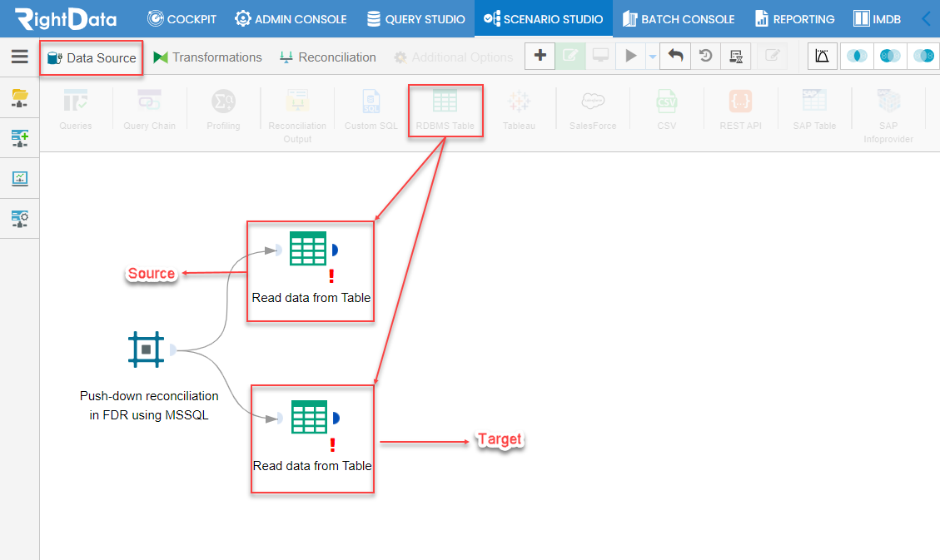Go to COCKPIT in top navigation
Screen dimensions: 940x560
[x=182, y=18]
